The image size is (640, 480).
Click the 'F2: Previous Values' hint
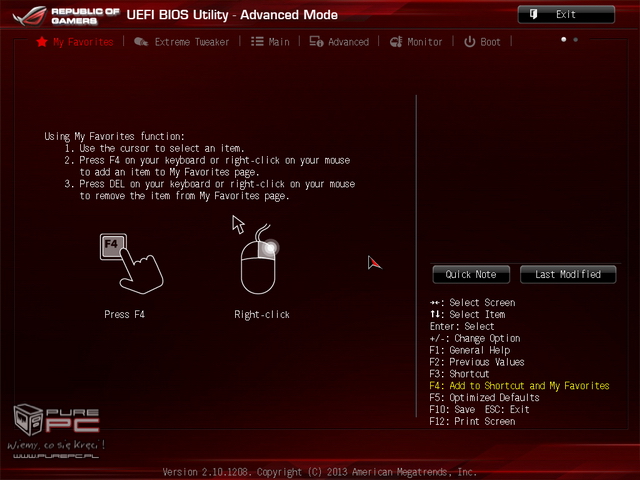click(x=477, y=362)
